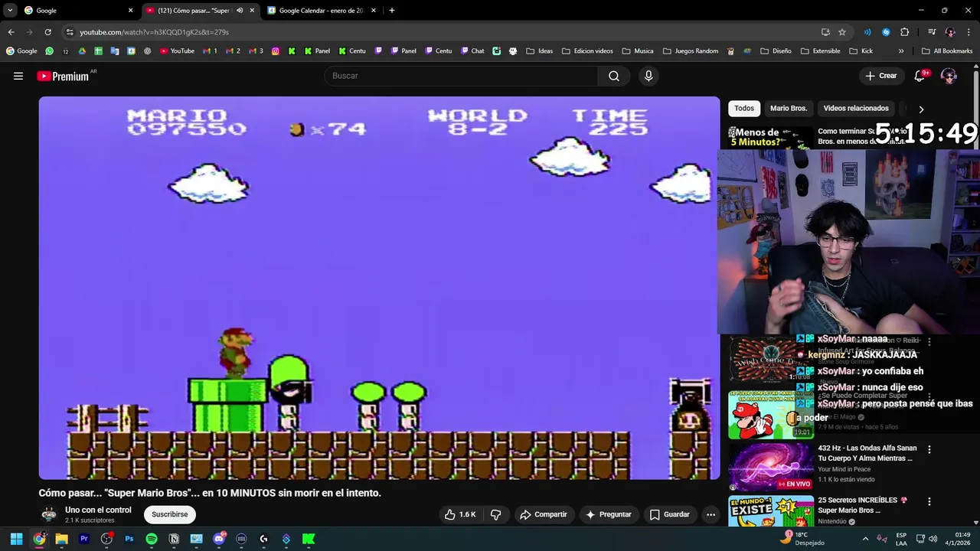The width and height of the screenshot is (980, 551).
Task: Open the install/cast icon in address bar
Action: (825, 32)
